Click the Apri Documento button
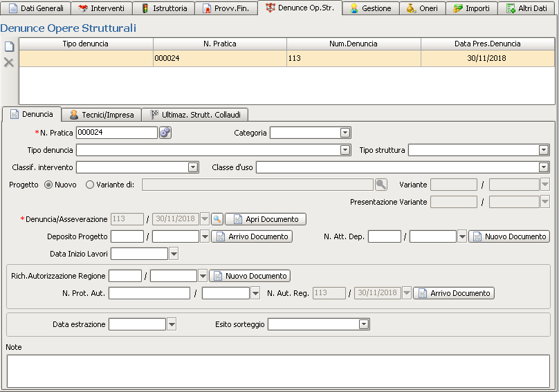 [x=266, y=219]
